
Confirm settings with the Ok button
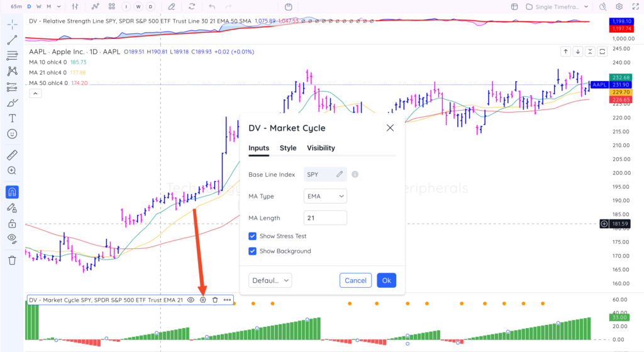[387, 280]
